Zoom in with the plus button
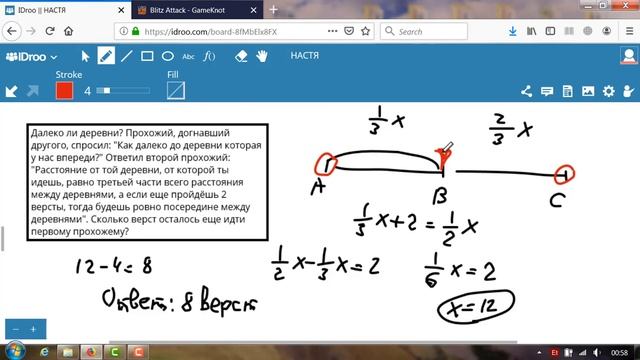The image size is (640, 360). click(33, 329)
